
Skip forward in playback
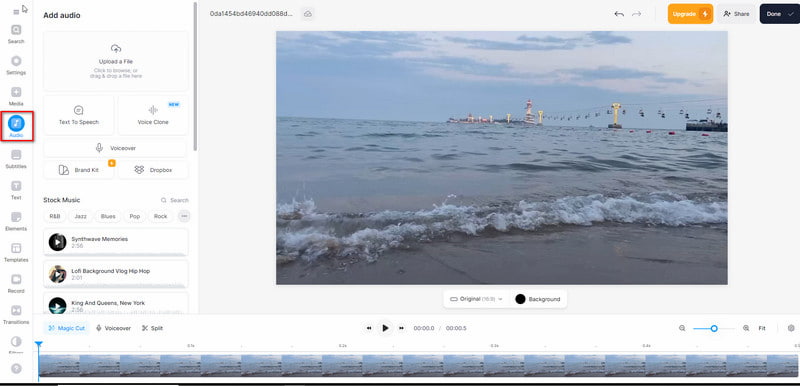tap(402, 328)
